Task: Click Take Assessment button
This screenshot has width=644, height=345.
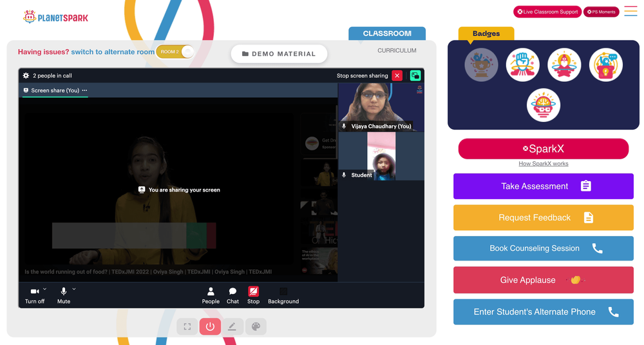Action: [544, 186]
